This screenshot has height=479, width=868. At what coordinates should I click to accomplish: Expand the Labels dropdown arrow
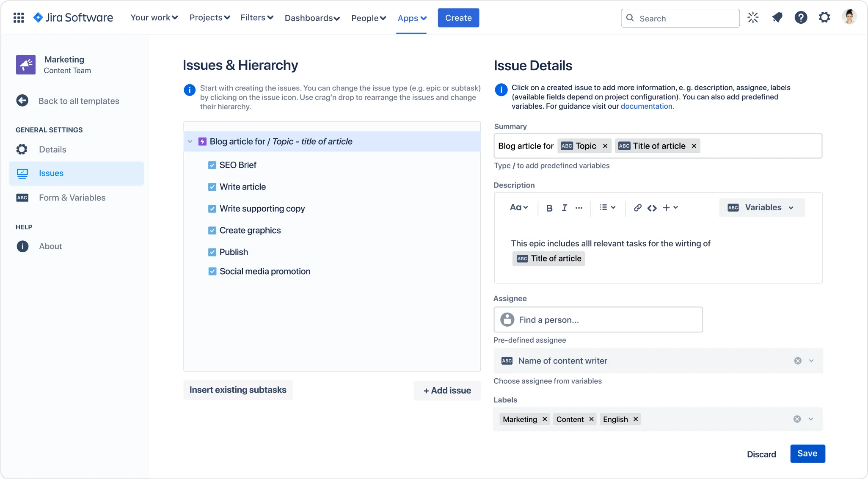click(811, 419)
